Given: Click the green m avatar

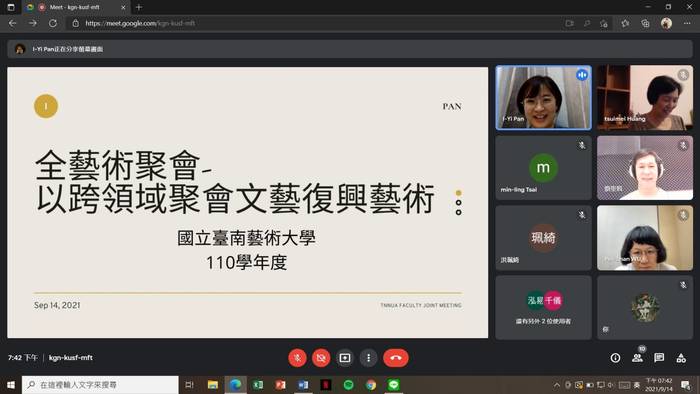Looking at the screenshot, I should pyautogui.click(x=543, y=168).
